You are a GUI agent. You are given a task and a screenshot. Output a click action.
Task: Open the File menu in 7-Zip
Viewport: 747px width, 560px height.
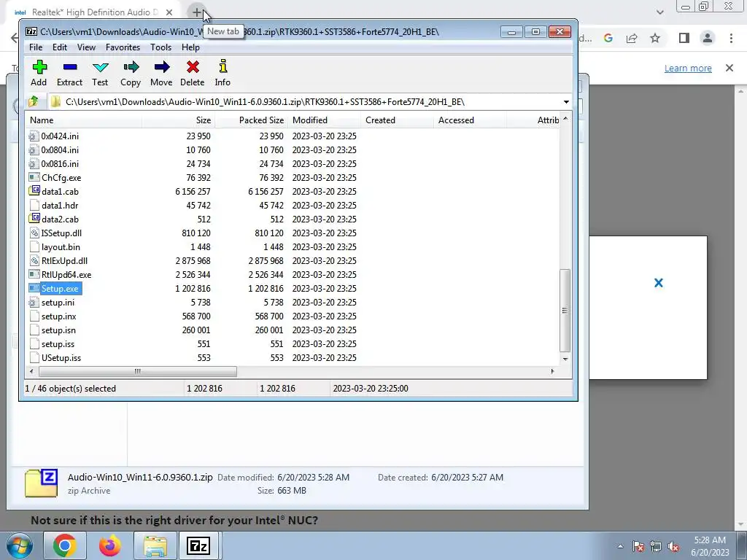tap(36, 47)
